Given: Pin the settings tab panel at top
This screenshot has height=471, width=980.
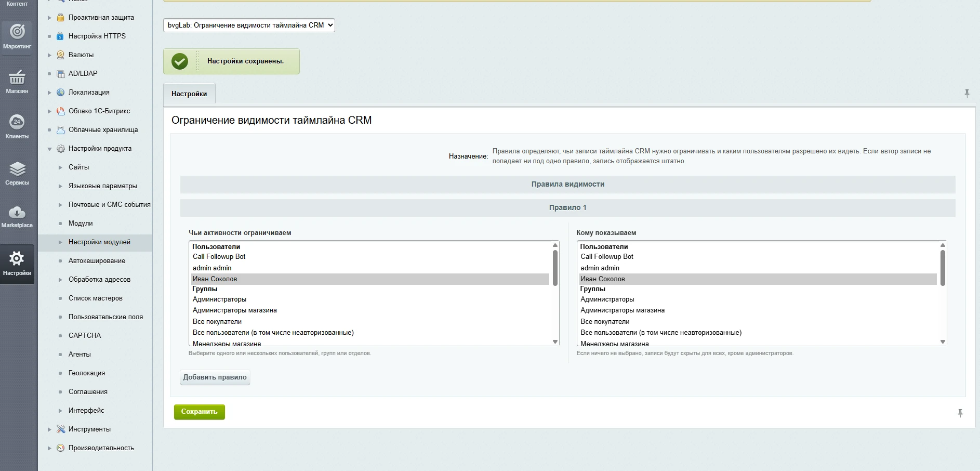Looking at the screenshot, I should click(966, 93).
